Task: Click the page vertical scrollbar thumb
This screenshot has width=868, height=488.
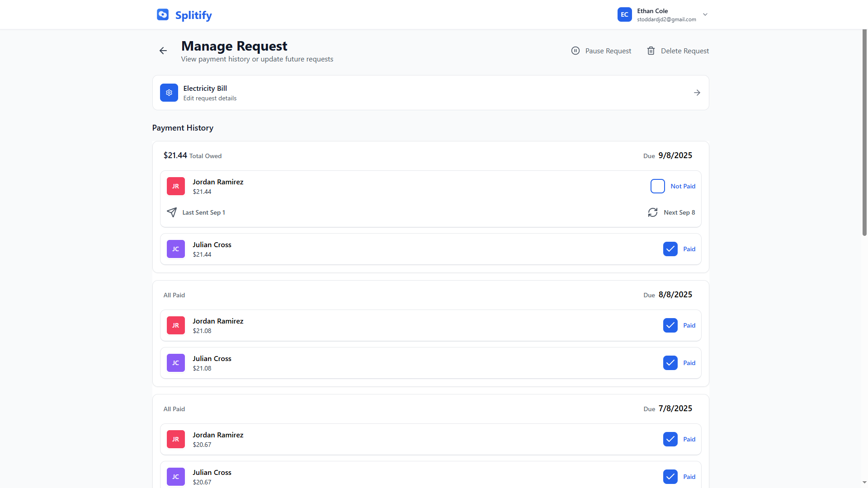Action: pos(864,132)
